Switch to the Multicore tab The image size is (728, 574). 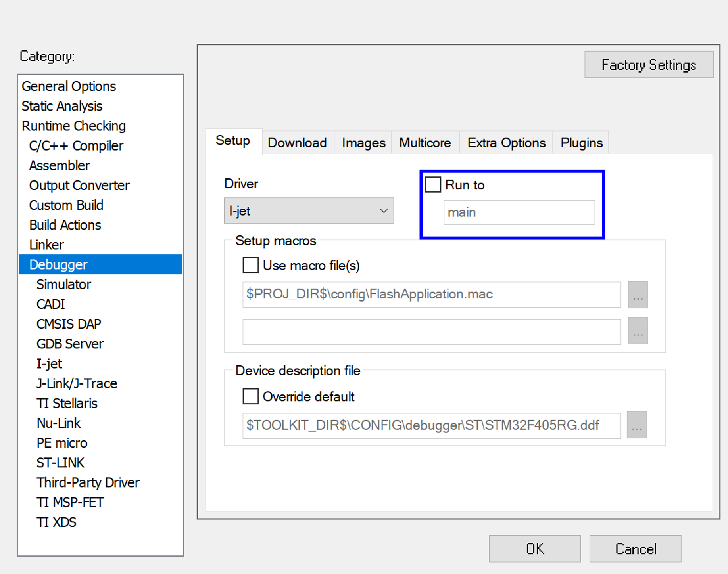pos(425,142)
